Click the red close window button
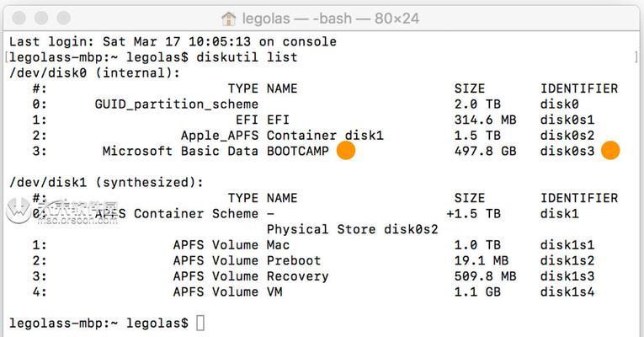Viewport: 644px width, 337px height. pos(19,18)
